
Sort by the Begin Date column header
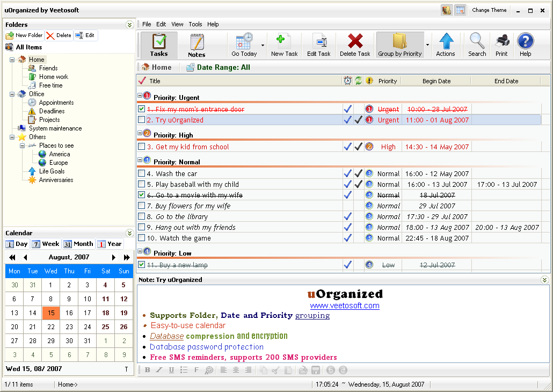[x=436, y=81]
